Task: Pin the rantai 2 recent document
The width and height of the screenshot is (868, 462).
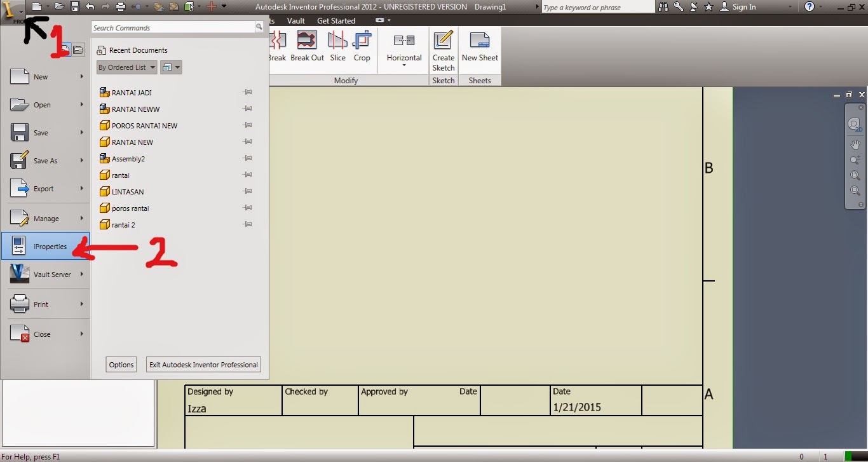Action: pos(247,224)
